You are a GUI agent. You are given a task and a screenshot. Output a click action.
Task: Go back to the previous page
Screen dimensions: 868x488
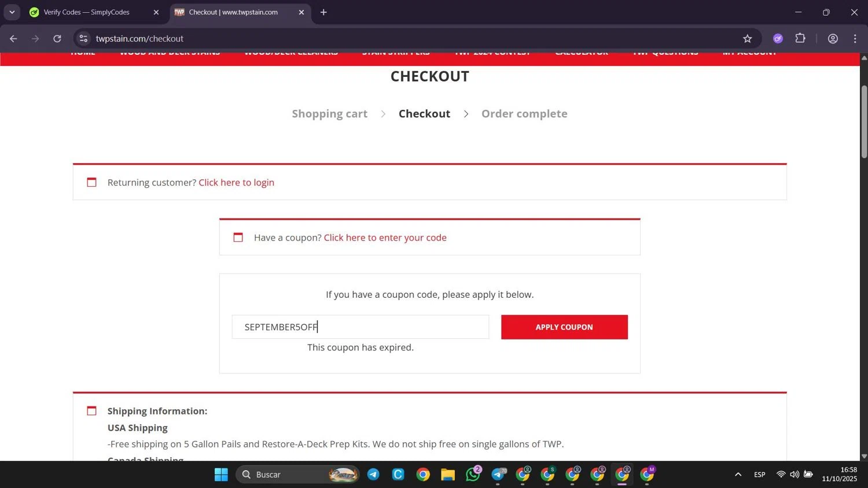tap(13, 39)
